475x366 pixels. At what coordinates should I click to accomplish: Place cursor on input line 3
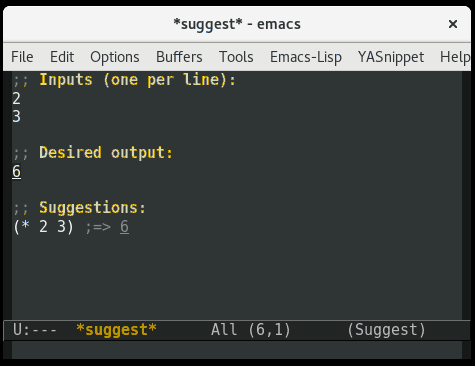point(16,117)
